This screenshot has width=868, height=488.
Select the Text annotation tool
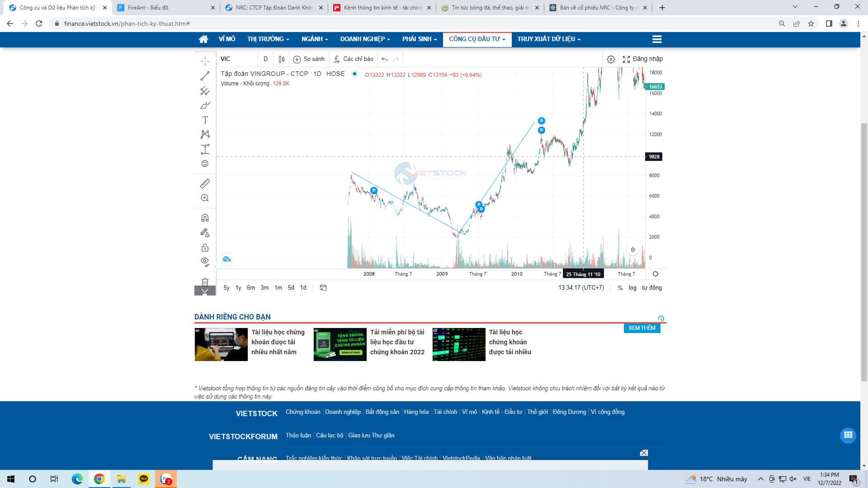pyautogui.click(x=205, y=120)
